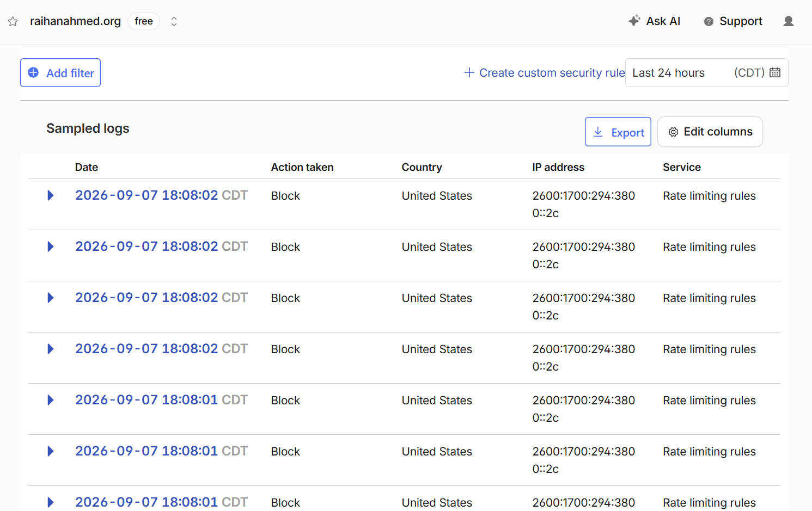Create a custom security rule
Viewport: 812px width, 511px height.
pos(545,73)
